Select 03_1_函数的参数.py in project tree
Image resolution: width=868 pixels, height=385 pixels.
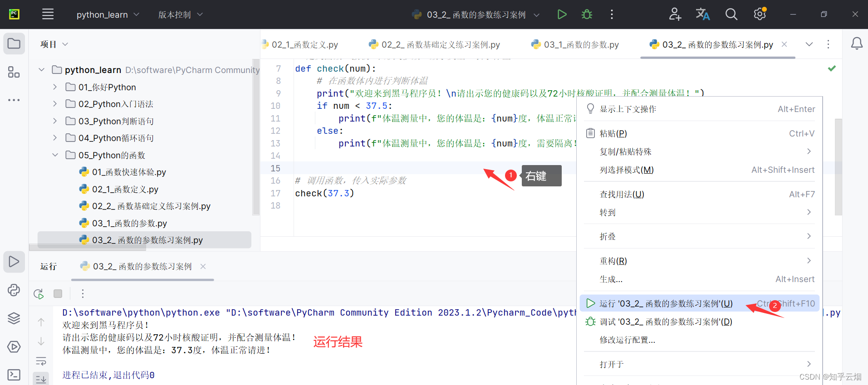pos(123,223)
